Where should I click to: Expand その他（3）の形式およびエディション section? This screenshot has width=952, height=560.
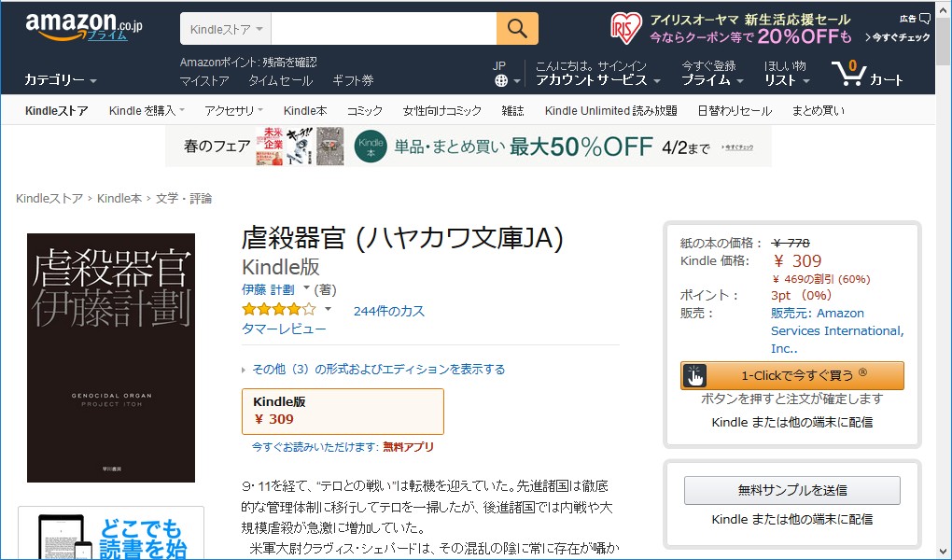point(373,368)
